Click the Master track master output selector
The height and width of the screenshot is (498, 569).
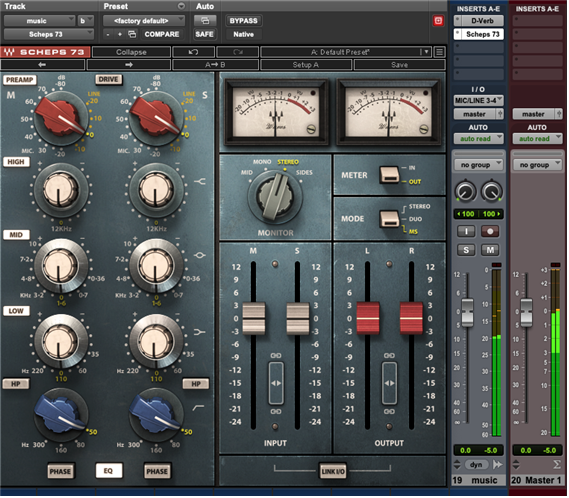[534, 114]
